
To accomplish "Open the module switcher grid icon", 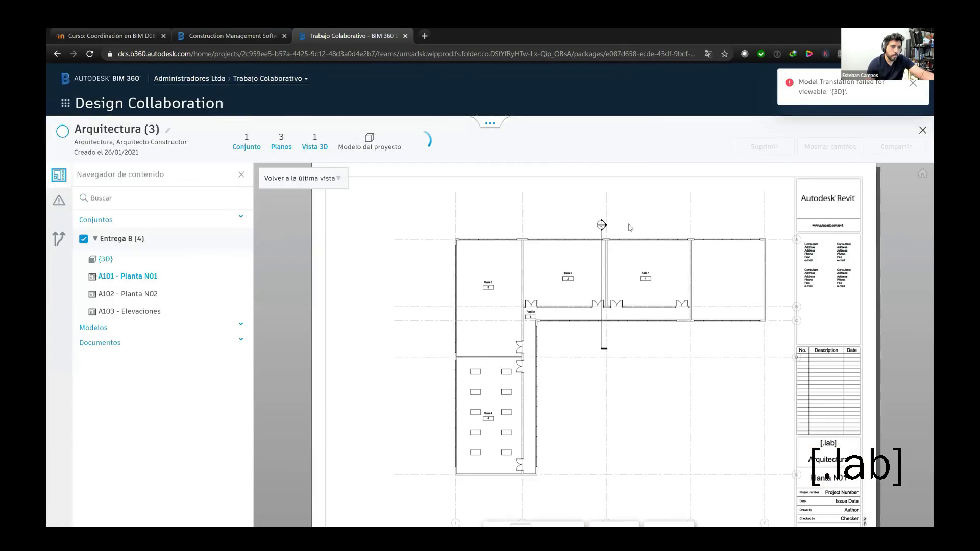I will 65,103.
